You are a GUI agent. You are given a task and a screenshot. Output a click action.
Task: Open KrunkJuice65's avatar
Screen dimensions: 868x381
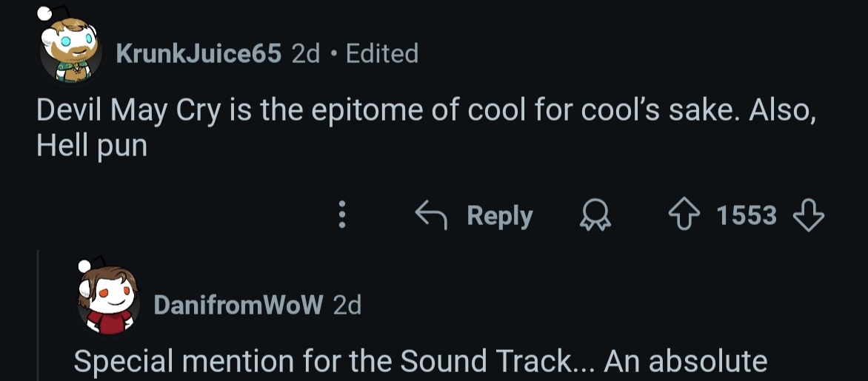coord(69,47)
